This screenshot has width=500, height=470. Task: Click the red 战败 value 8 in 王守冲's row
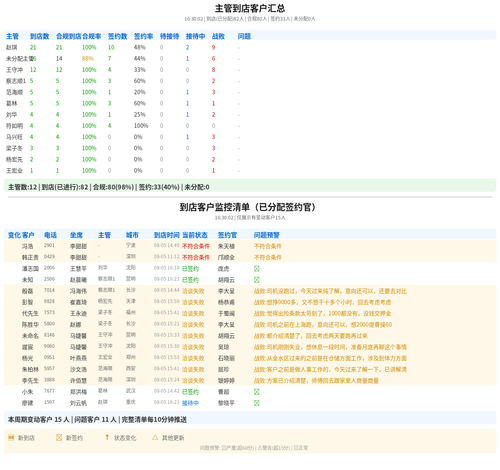tap(214, 70)
